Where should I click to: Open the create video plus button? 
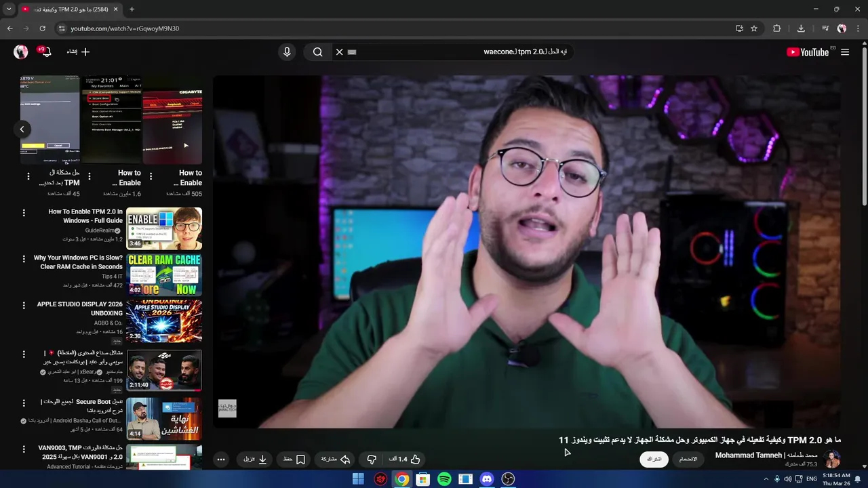[78, 52]
